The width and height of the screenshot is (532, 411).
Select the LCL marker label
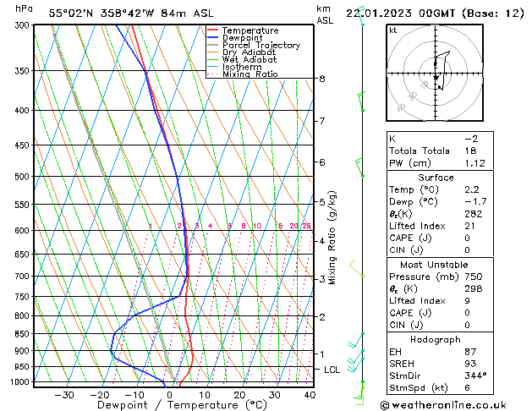332,370
